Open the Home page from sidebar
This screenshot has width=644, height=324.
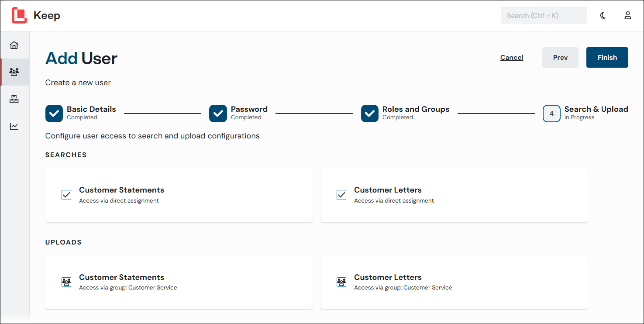tap(14, 45)
